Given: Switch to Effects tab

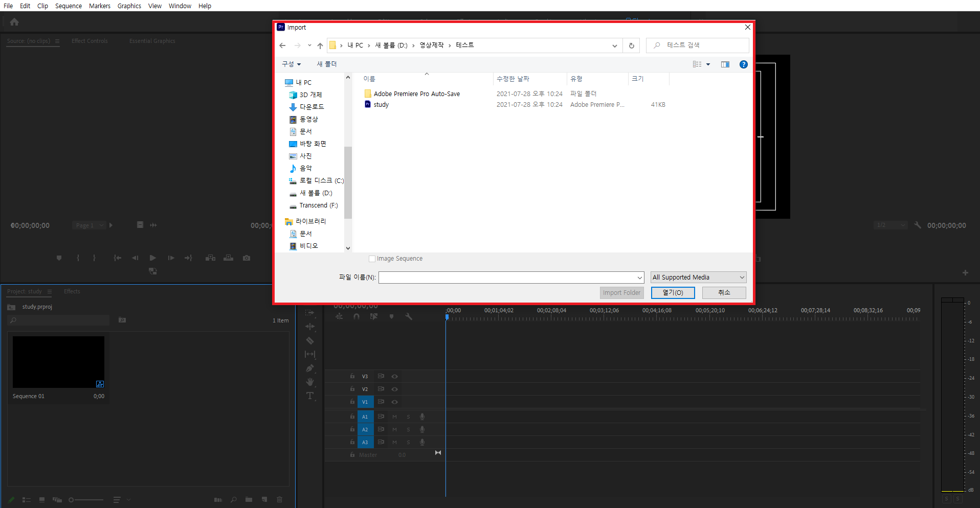Looking at the screenshot, I should (x=72, y=291).
